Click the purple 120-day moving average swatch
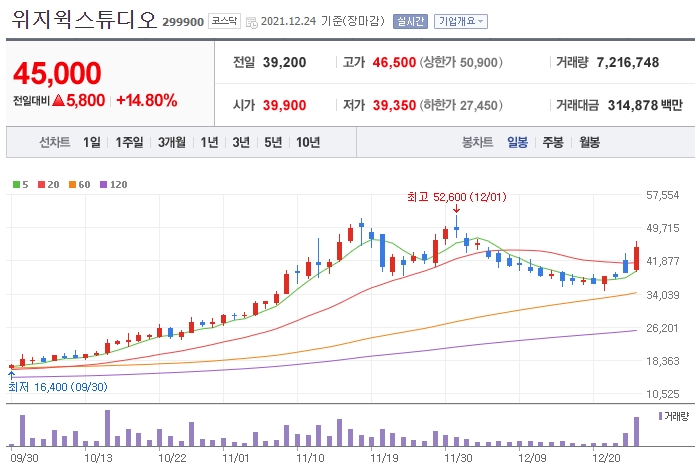 click(103, 185)
